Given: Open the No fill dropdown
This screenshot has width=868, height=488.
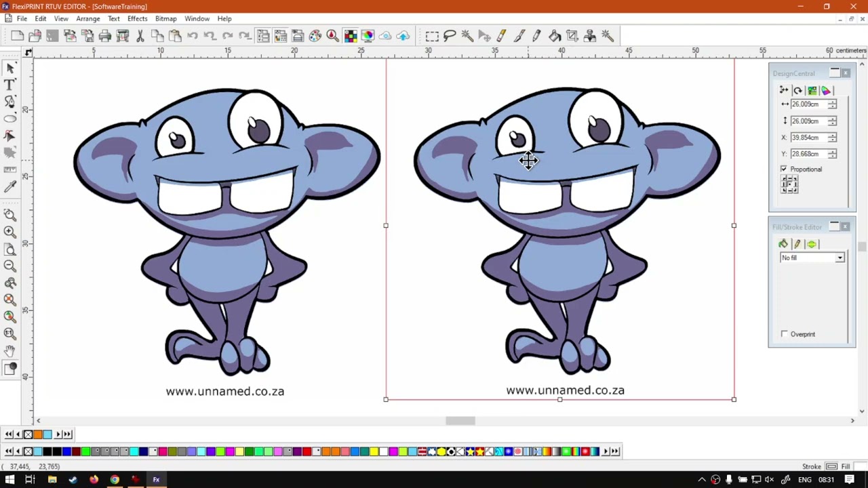Looking at the screenshot, I should tap(840, 258).
